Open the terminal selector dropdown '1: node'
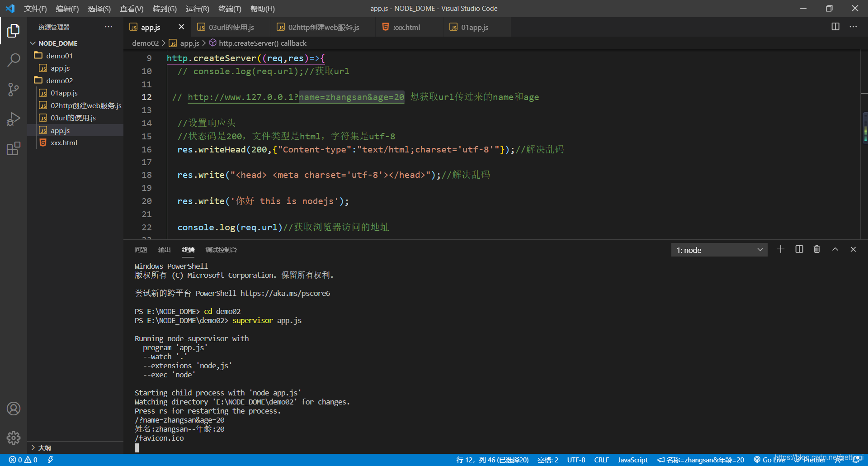Screen dimensions: 868x466 coord(719,250)
